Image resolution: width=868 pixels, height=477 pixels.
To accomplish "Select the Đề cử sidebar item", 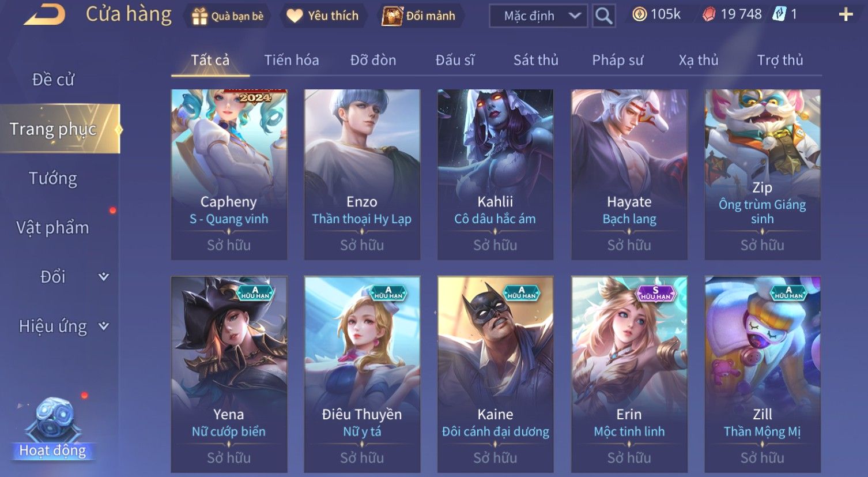I will point(53,80).
